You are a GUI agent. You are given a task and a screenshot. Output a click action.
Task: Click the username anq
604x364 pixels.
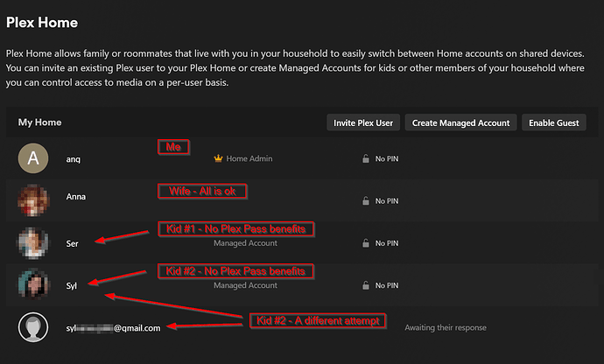74,159
